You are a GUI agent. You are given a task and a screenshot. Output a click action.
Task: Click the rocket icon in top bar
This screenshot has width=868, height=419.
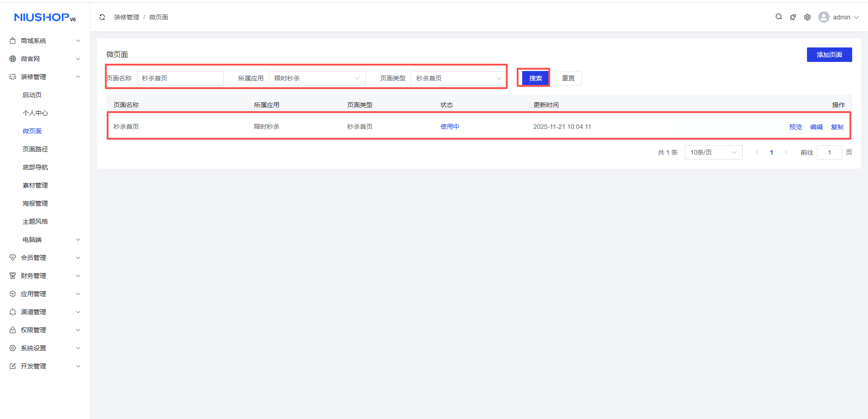(793, 17)
